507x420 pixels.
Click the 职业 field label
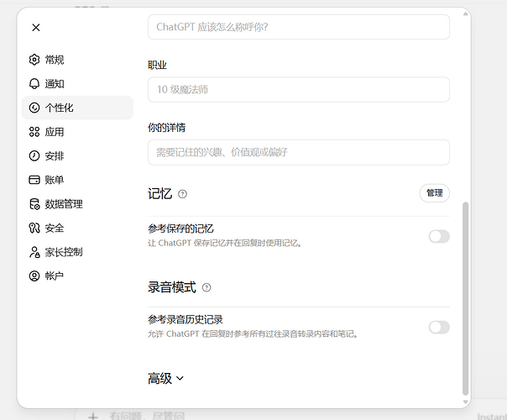tap(157, 65)
